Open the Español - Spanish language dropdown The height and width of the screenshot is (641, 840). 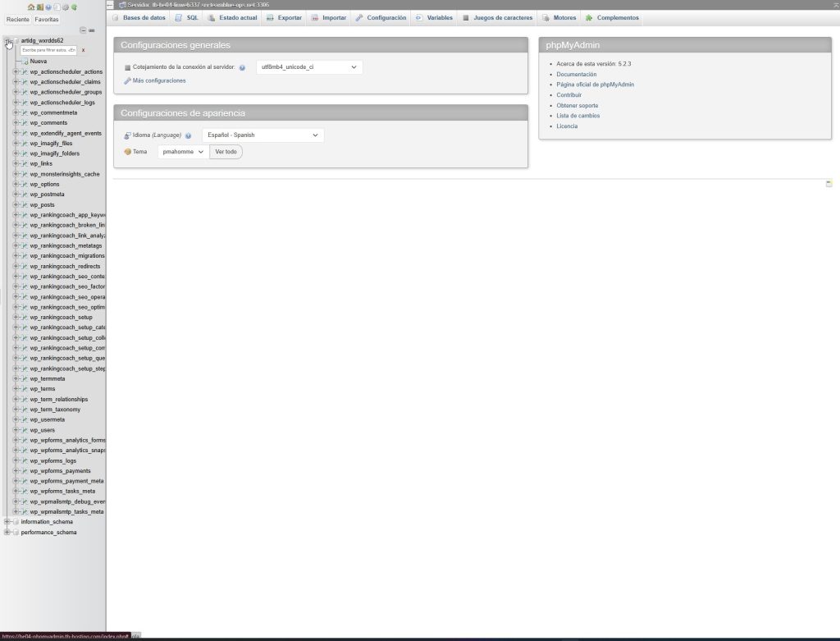263,135
